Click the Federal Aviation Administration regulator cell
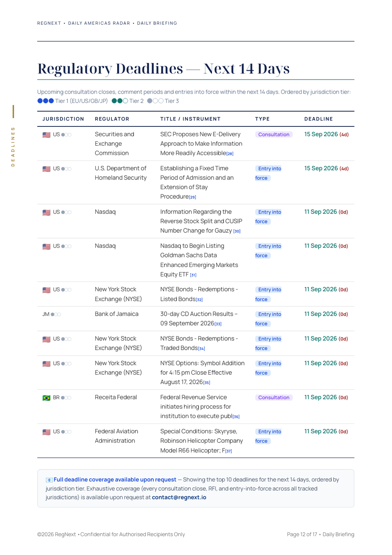The width and height of the screenshot is (392, 555). click(x=117, y=436)
